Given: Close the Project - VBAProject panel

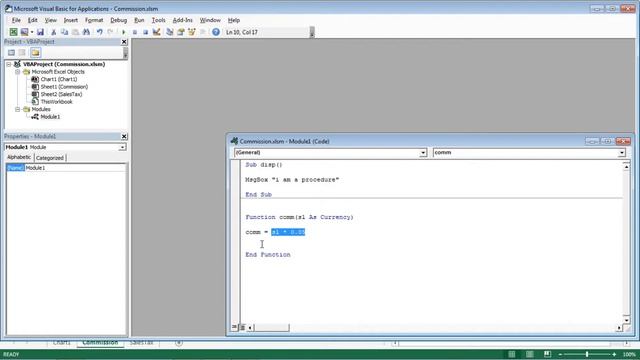Looking at the screenshot, I should coord(124,42).
